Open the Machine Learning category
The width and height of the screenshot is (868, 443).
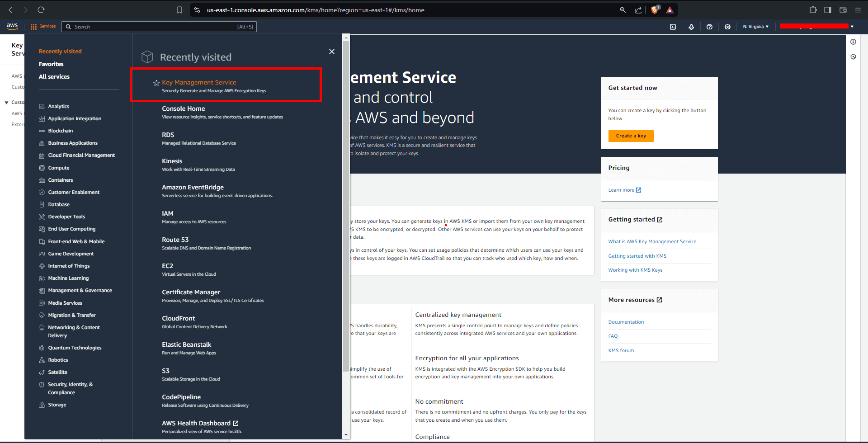tap(68, 278)
